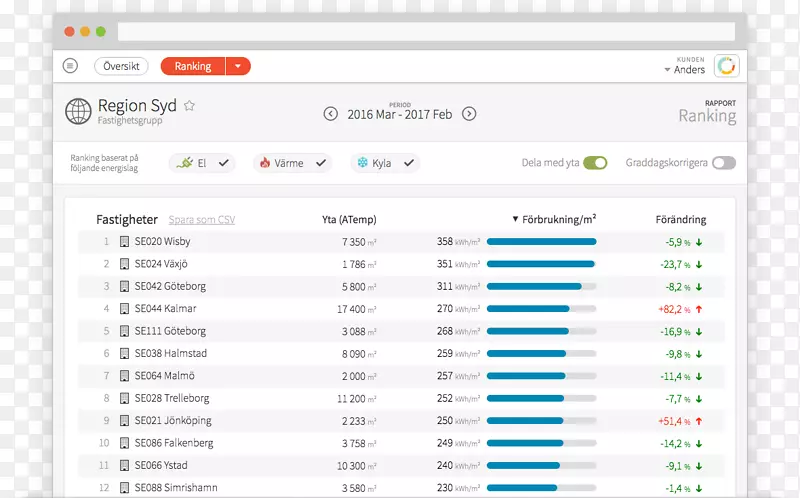Image resolution: width=800 pixels, height=498 pixels.
Task: Select the Ranking tab
Action: tap(193, 66)
